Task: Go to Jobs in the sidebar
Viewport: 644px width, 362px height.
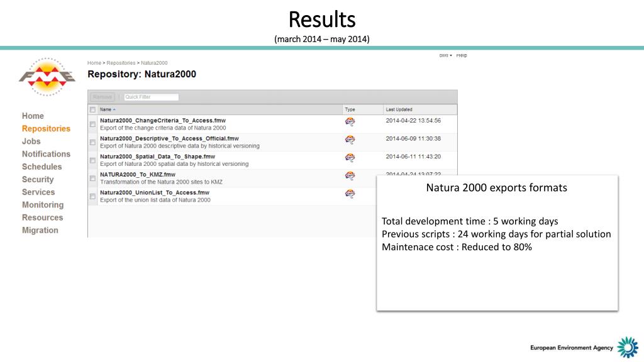Action: 31,141
